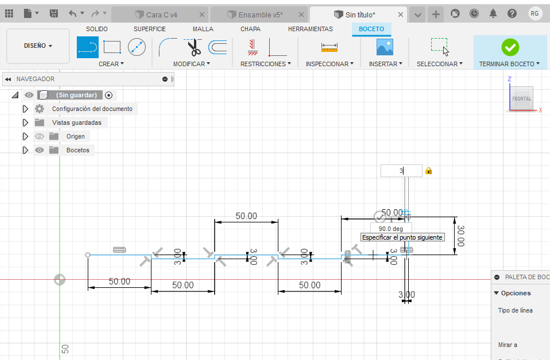The height and width of the screenshot is (360, 554).
Task: Collapse the Opciones section in palette
Action: pyautogui.click(x=496, y=293)
